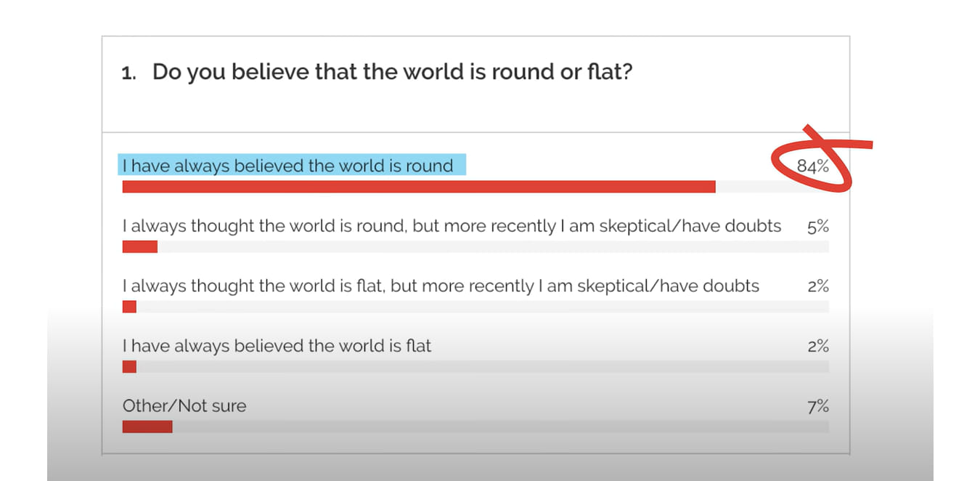This screenshot has width=980, height=481.
Task: Click the 2% value for always-believed-flat answer
Action: click(817, 347)
